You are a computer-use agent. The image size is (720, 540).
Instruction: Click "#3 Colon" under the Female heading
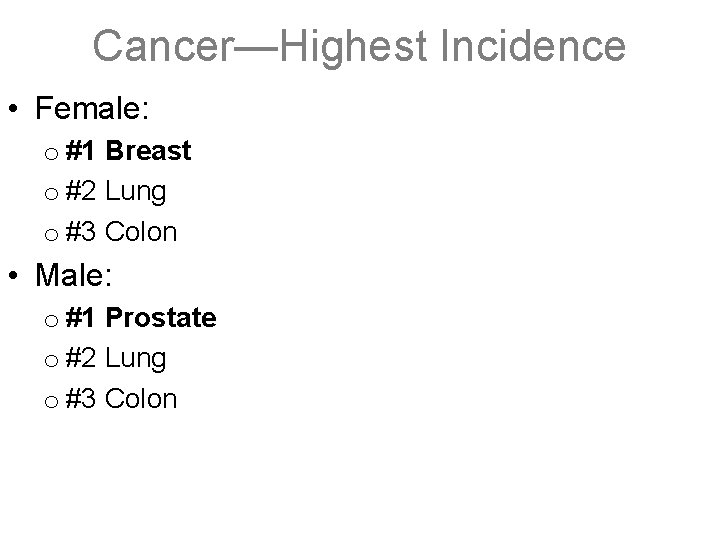[x=121, y=233]
